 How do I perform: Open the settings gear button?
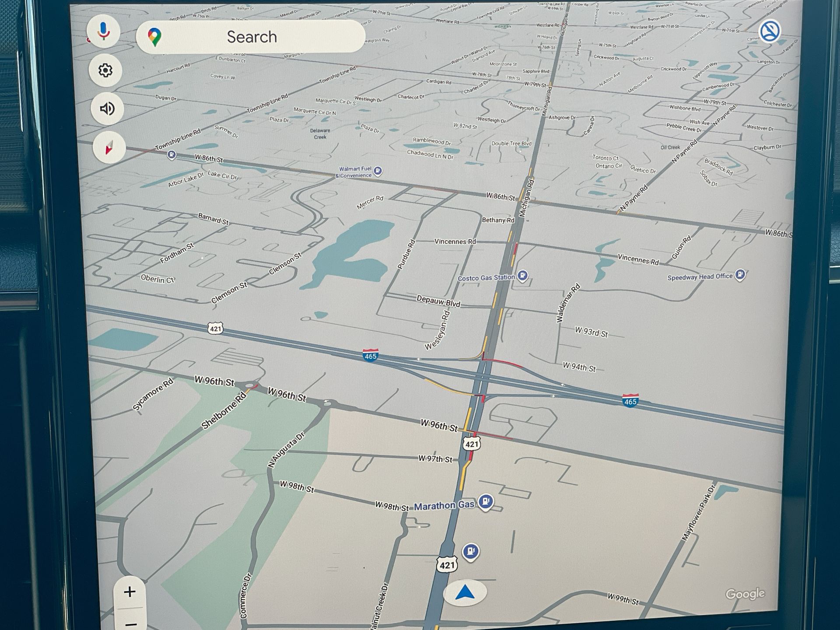pos(105,70)
